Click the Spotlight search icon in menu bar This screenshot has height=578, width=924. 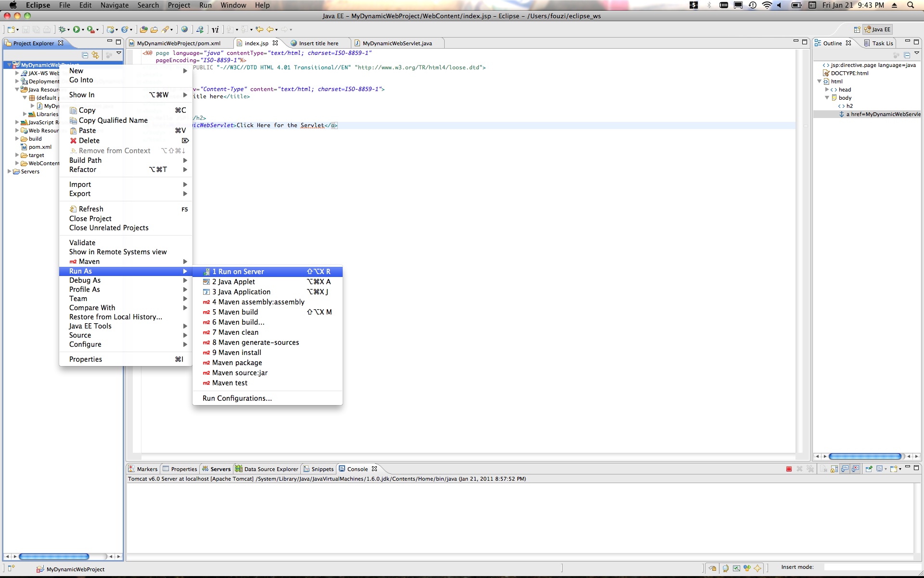pyautogui.click(x=911, y=5)
